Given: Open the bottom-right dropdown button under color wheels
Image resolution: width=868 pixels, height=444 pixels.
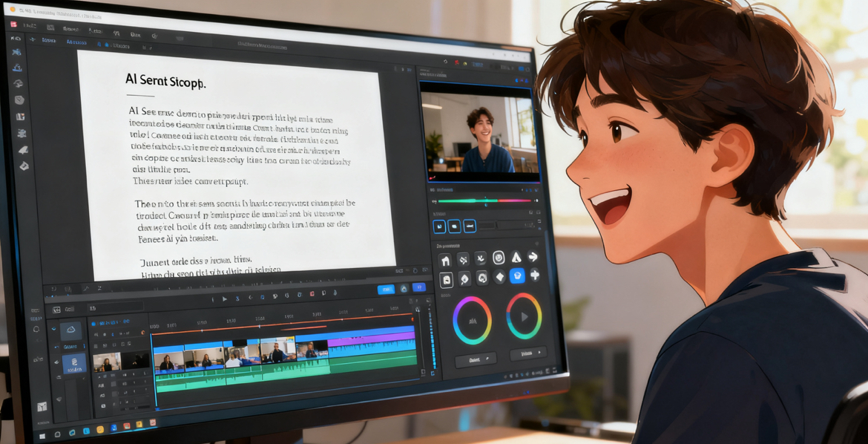Looking at the screenshot, I should (528, 354).
